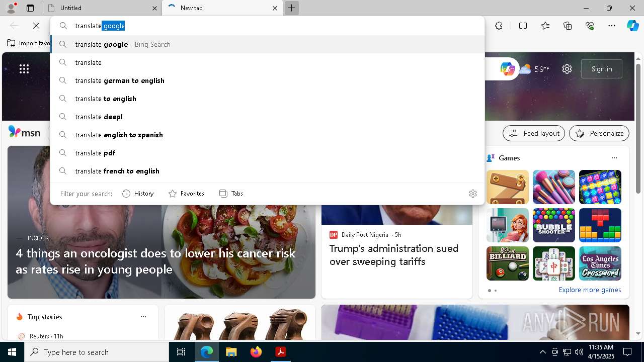Open the Copilot icon beside weather
The width and height of the screenshot is (644, 362).
507,69
